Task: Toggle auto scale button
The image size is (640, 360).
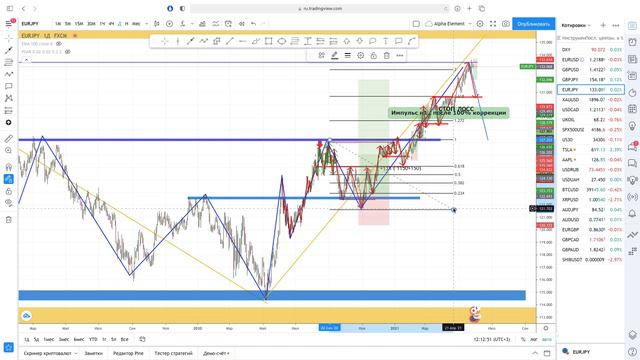Action: click(547, 339)
